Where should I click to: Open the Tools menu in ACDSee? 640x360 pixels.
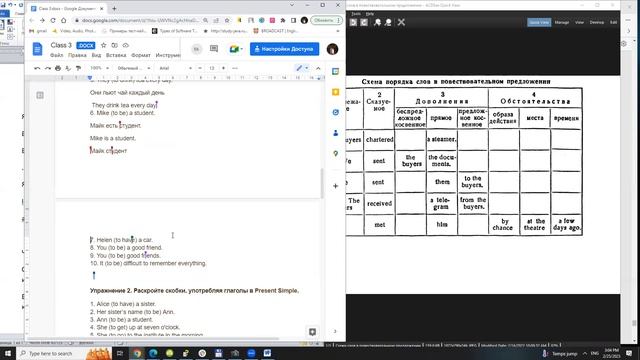(356, 14)
